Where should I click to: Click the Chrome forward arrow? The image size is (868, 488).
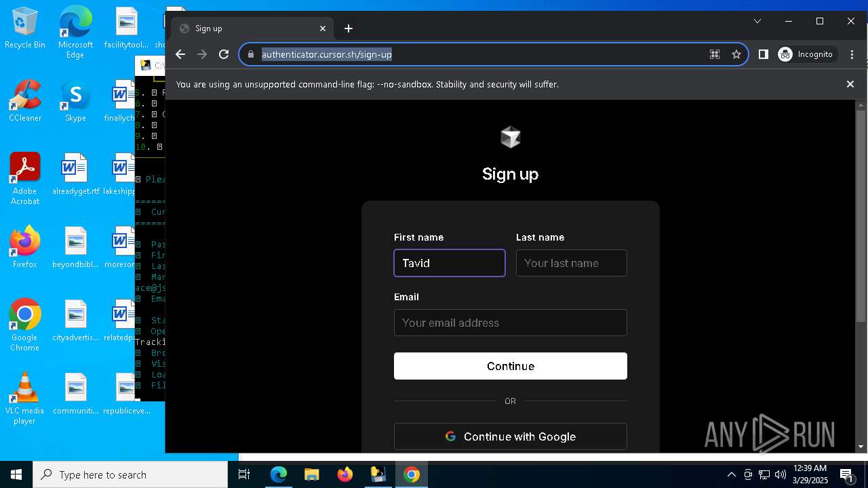[x=202, y=54]
